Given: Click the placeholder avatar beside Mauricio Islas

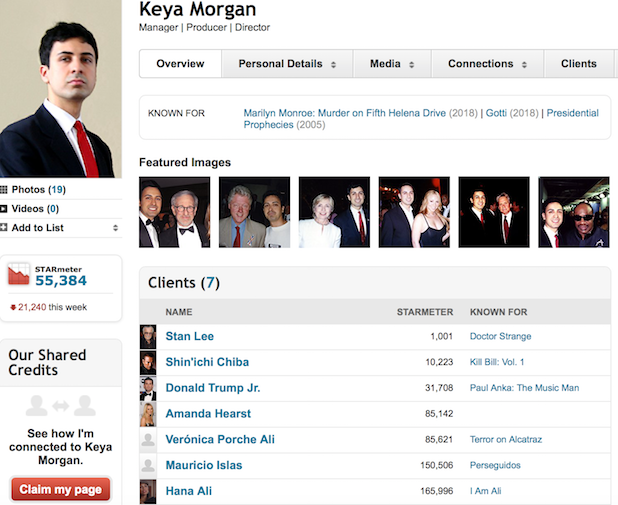Looking at the screenshot, I should point(148,465).
